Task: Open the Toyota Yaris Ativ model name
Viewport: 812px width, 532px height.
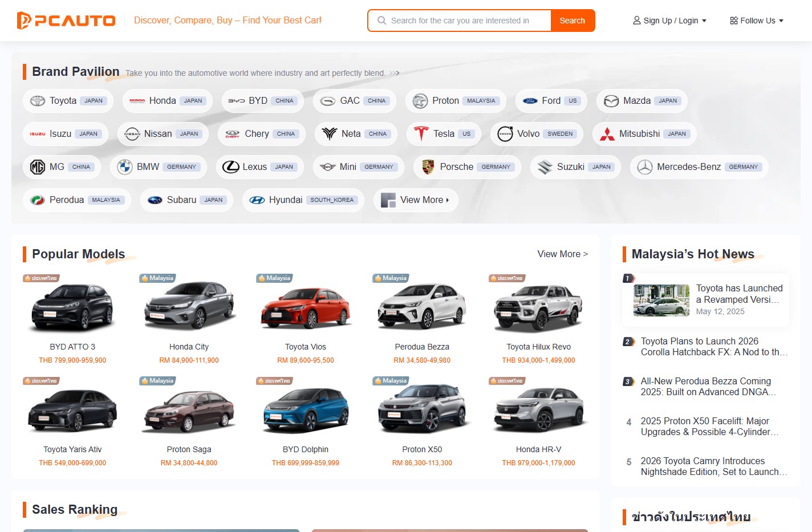Action: pos(72,449)
